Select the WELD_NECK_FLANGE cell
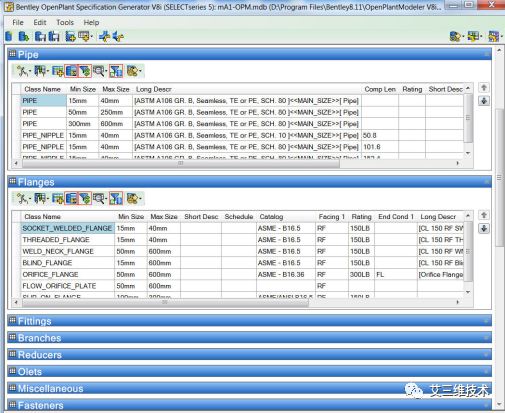 [x=67, y=251]
